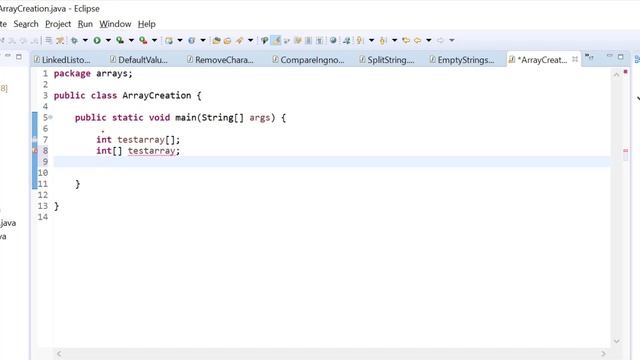Minimize the left Package Explorer view
The image size is (640, 360).
8,56
